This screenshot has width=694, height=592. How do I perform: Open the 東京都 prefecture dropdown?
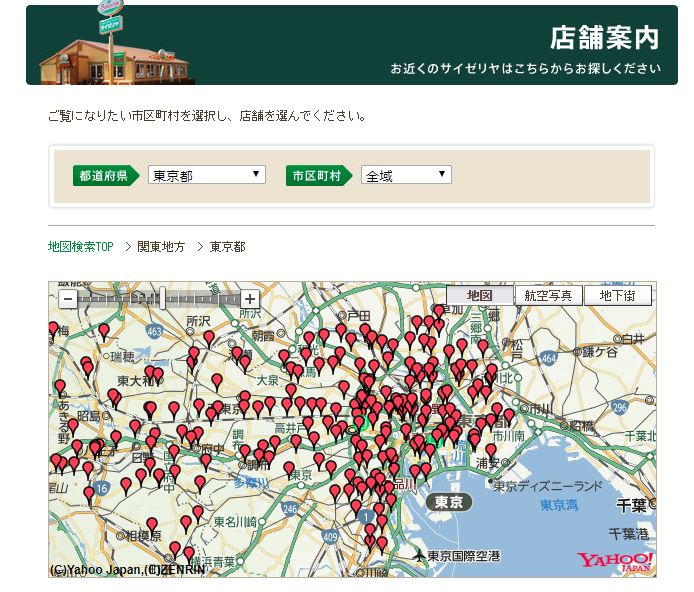pos(207,175)
